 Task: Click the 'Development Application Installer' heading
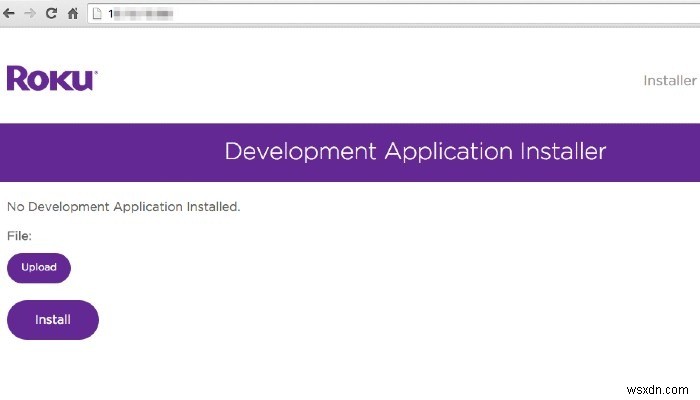click(x=415, y=152)
